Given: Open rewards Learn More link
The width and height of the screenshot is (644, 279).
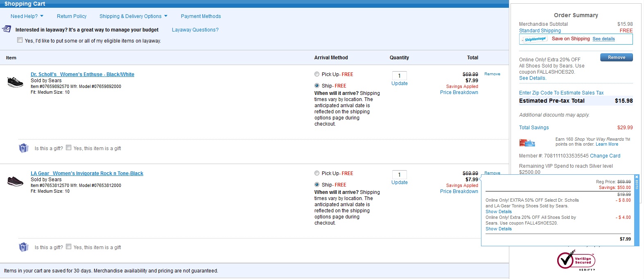Looking at the screenshot, I should click(x=607, y=144).
